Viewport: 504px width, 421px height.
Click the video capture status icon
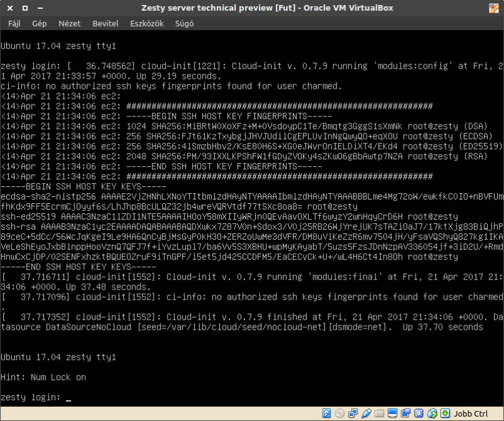pos(406,413)
